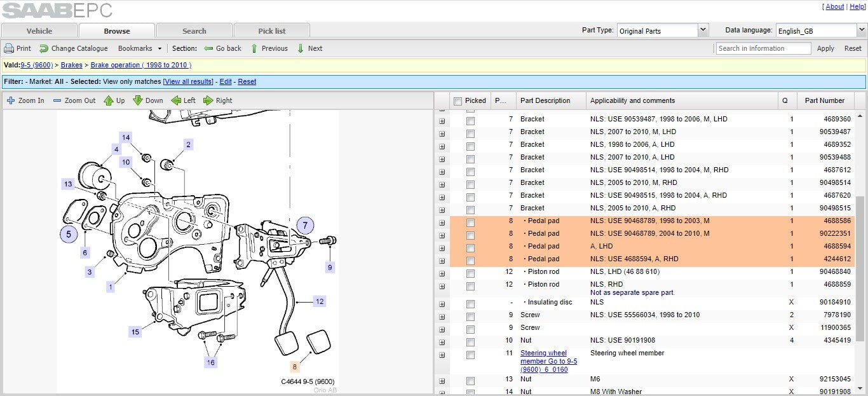Switch to the Pick list tab
The width and height of the screenshot is (868, 396).
pos(272,31)
